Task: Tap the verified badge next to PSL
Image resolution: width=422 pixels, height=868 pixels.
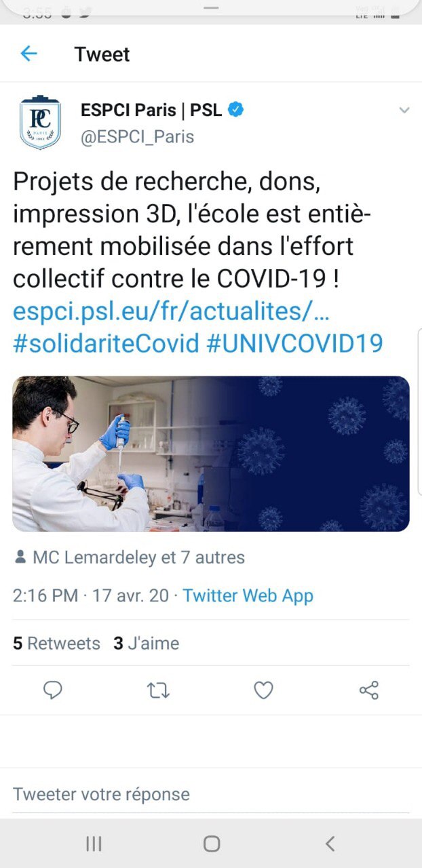Action: pos(235,109)
